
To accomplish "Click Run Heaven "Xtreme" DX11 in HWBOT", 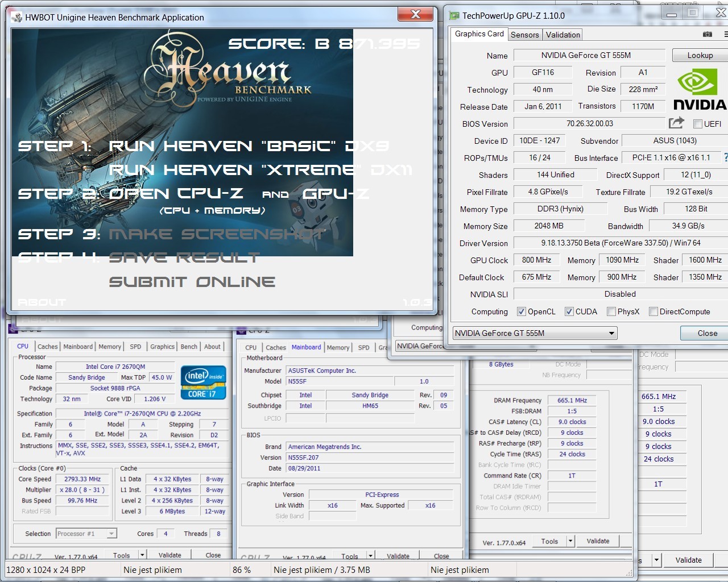I will 260,170.
